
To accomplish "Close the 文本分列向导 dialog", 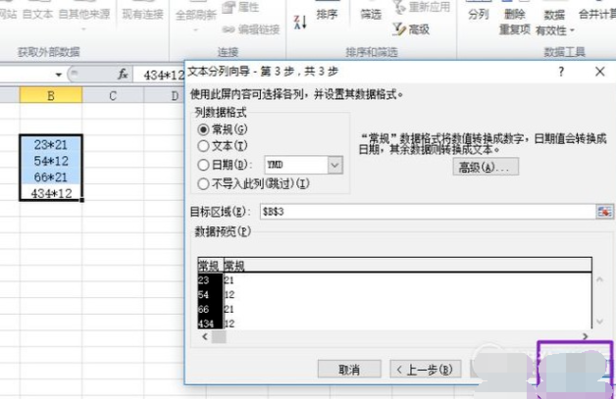I will click(600, 71).
